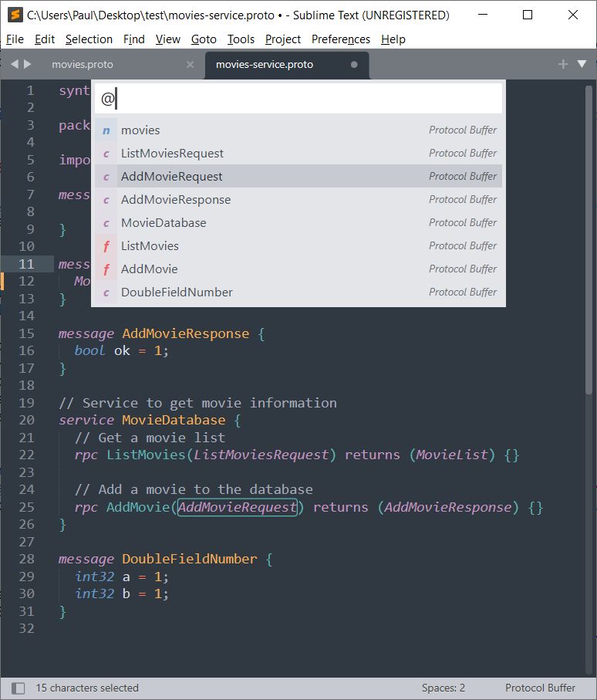Add a new tab with plus icon

point(563,64)
